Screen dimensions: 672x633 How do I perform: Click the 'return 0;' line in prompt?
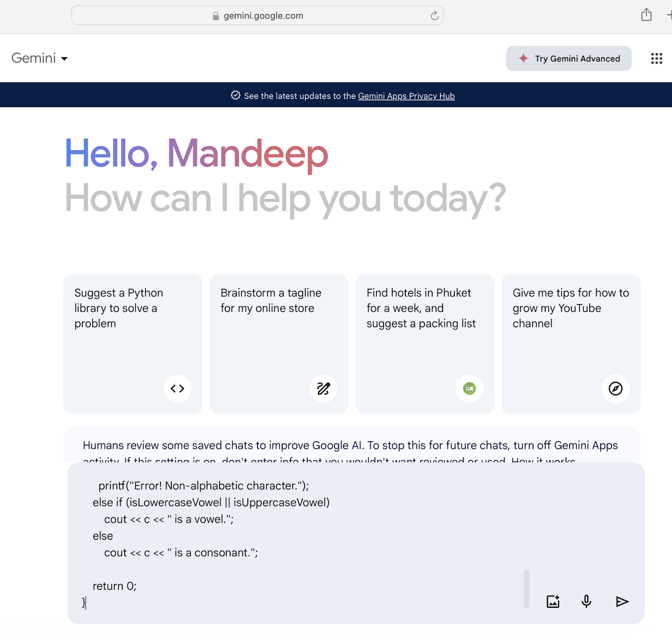(x=115, y=586)
